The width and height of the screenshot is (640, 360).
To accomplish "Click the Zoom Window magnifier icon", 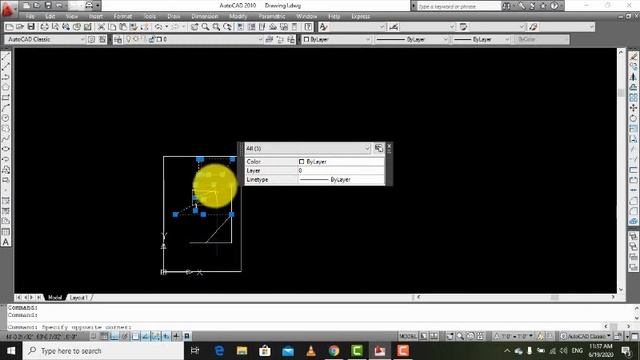I will (216, 27).
